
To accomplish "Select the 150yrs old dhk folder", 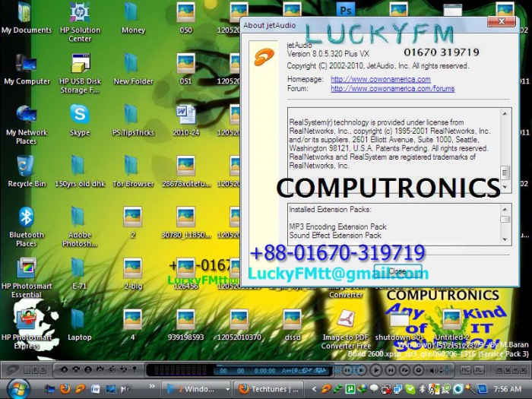I will pos(80,171).
